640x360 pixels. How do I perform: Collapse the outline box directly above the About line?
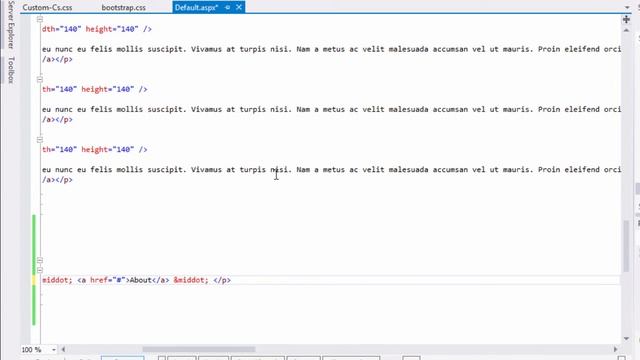(x=40, y=270)
